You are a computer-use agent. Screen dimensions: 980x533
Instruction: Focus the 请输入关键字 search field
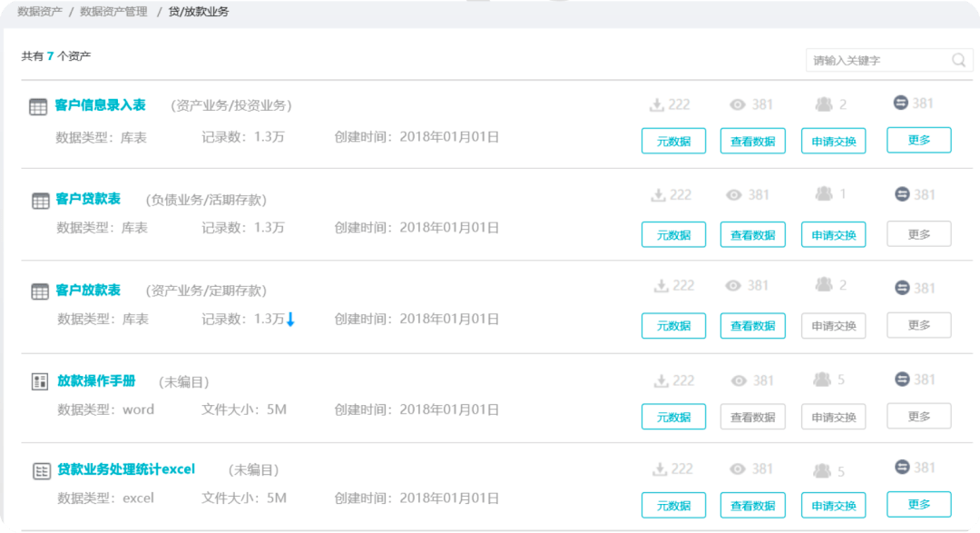876,61
